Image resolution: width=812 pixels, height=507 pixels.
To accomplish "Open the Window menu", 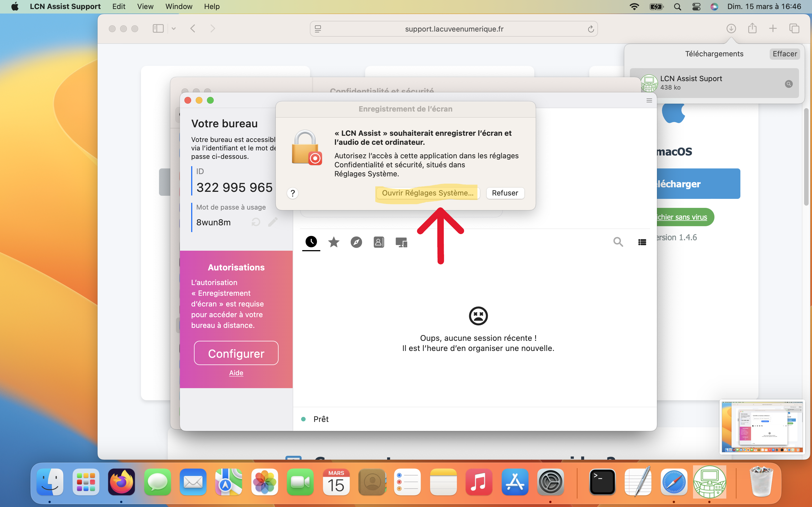I will 178,6.
